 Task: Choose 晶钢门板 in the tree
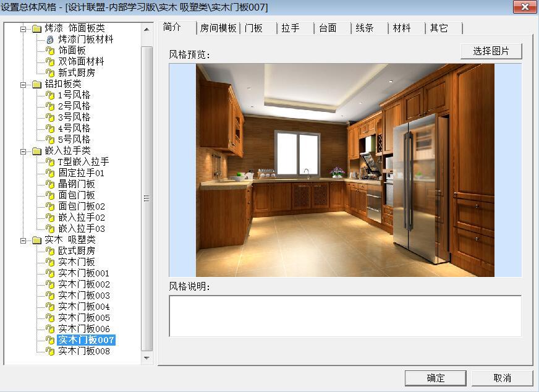pos(76,184)
